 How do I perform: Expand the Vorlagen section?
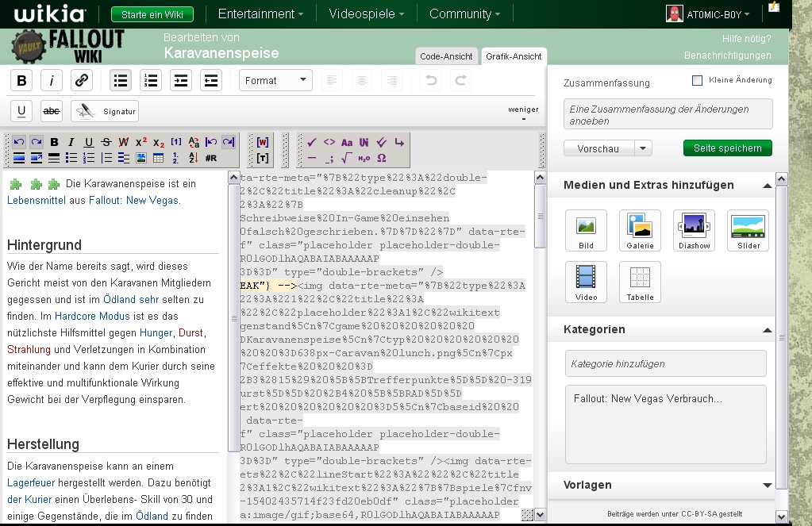767,486
